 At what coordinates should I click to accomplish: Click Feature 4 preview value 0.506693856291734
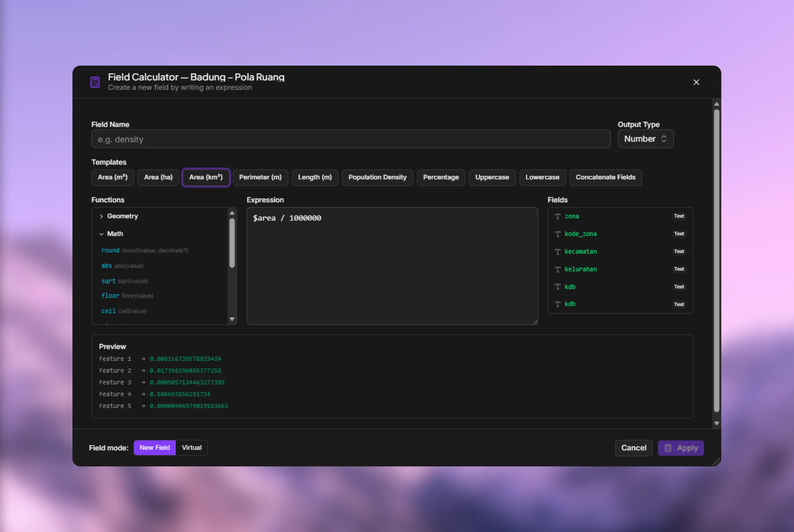[x=180, y=394]
